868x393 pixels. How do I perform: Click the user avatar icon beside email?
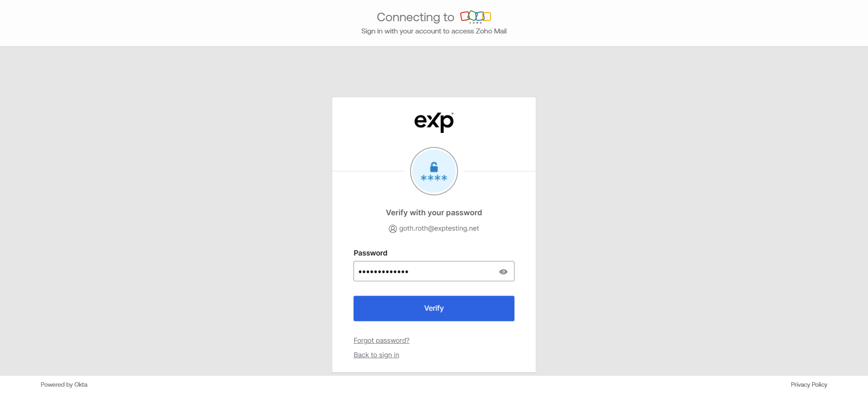click(x=392, y=229)
